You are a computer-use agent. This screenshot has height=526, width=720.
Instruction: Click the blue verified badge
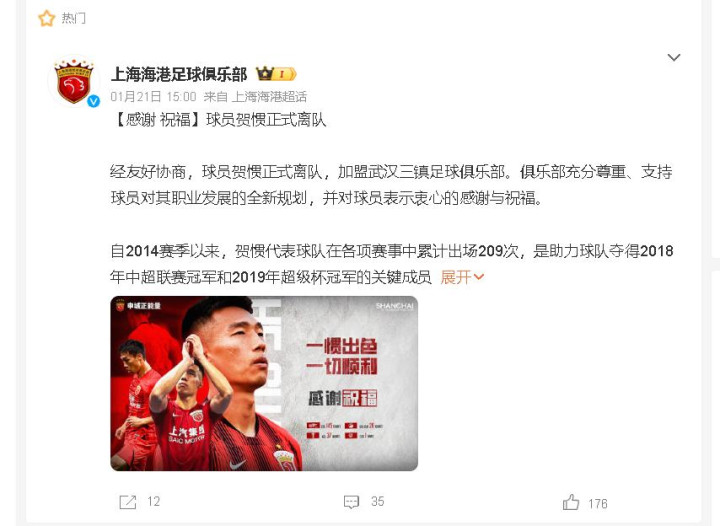(x=94, y=101)
